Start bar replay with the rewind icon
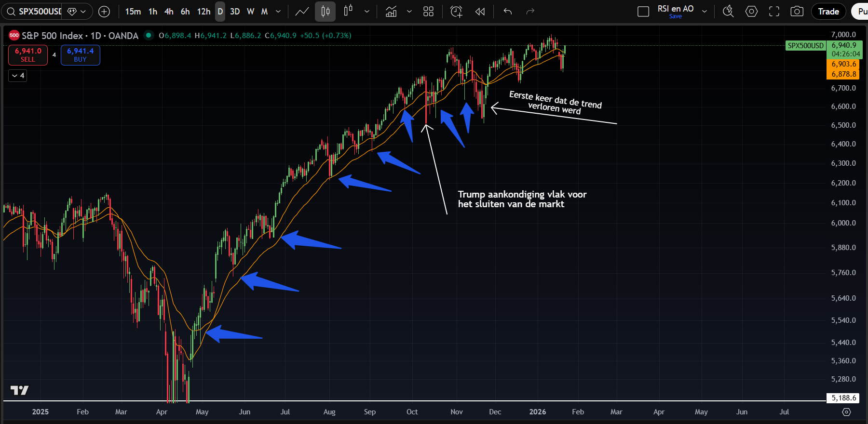 pyautogui.click(x=480, y=12)
